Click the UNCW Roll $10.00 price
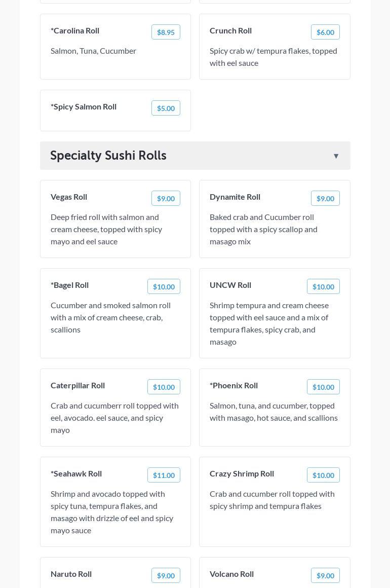This screenshot has width=390, height=588. click(323, 286)
